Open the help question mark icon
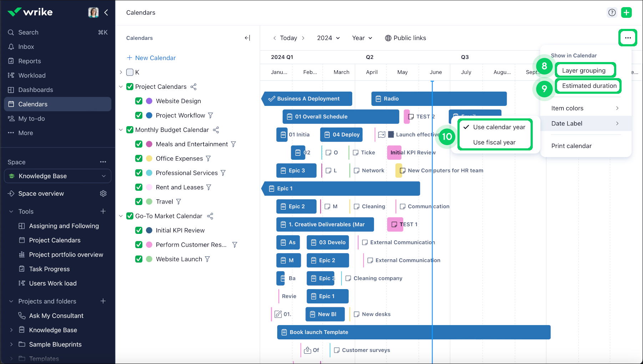 tap(612, 12)
